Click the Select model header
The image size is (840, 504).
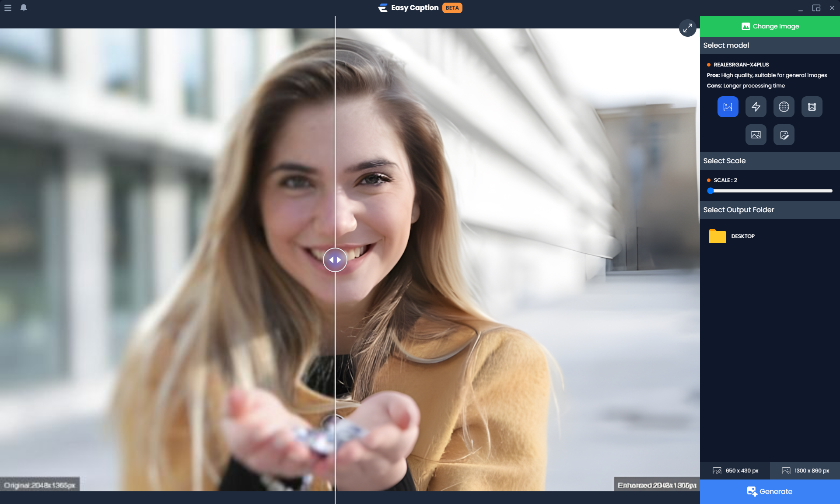(770, 45)
